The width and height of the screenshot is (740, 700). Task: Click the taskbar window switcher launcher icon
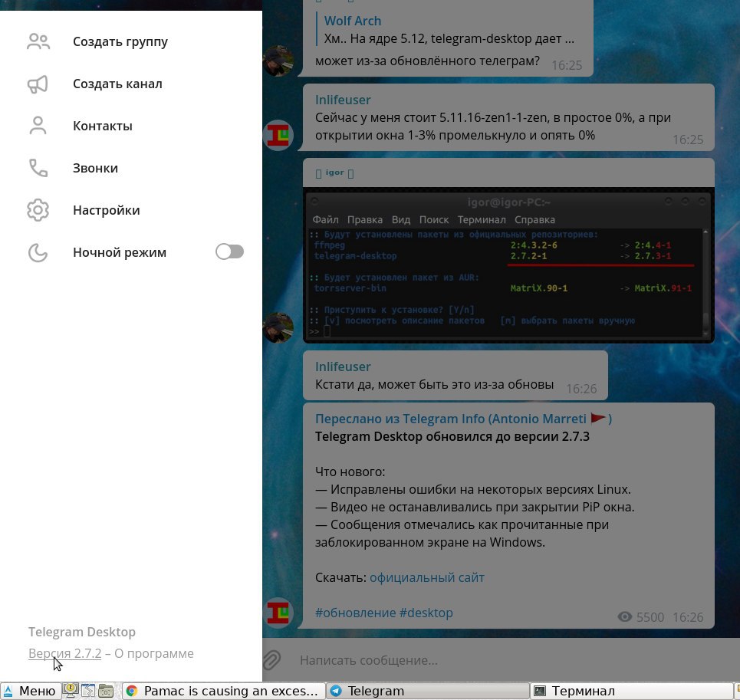tap(88, 691)
